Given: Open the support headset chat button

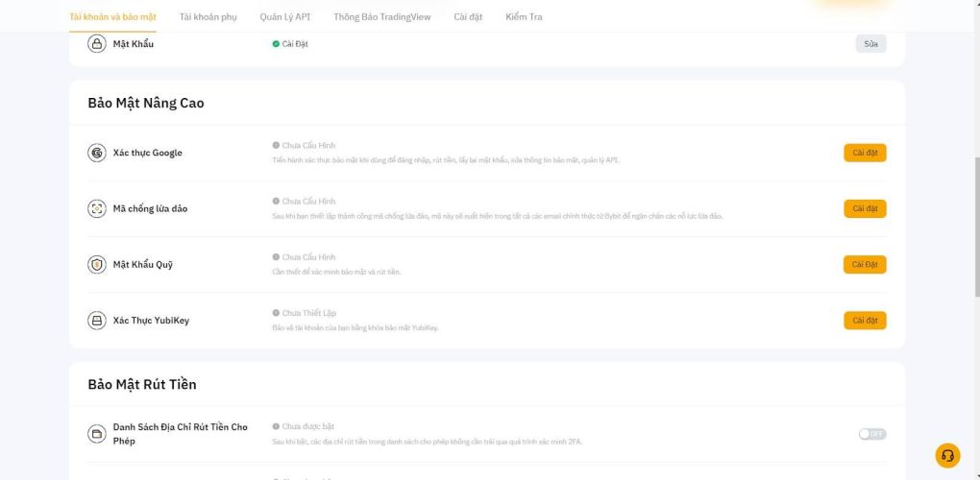Looking at the screenshot, I should 947,455.
